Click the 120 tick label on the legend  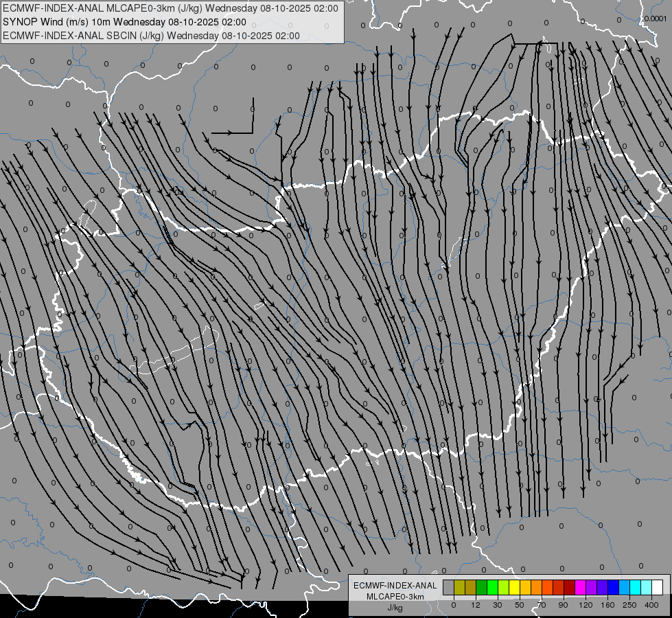(x=586, y=605)
